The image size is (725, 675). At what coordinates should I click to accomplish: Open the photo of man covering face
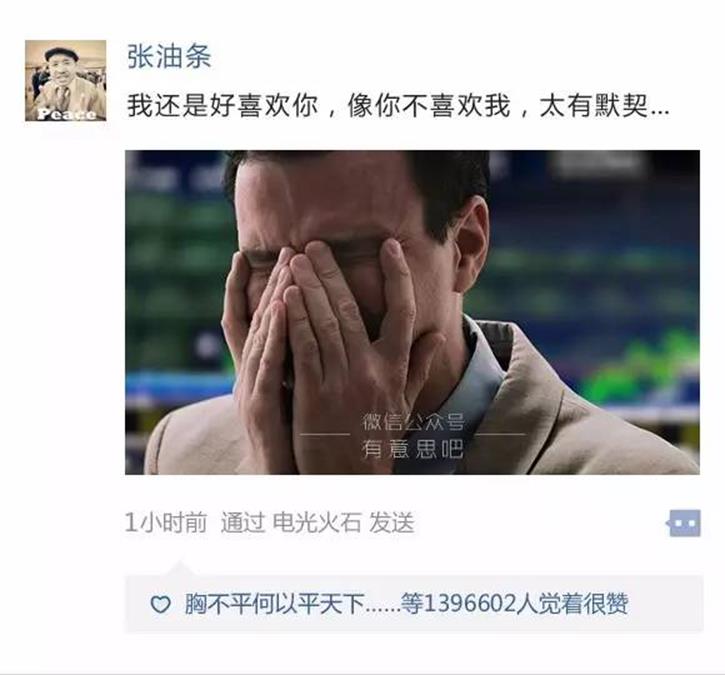(x=412, y=312)
